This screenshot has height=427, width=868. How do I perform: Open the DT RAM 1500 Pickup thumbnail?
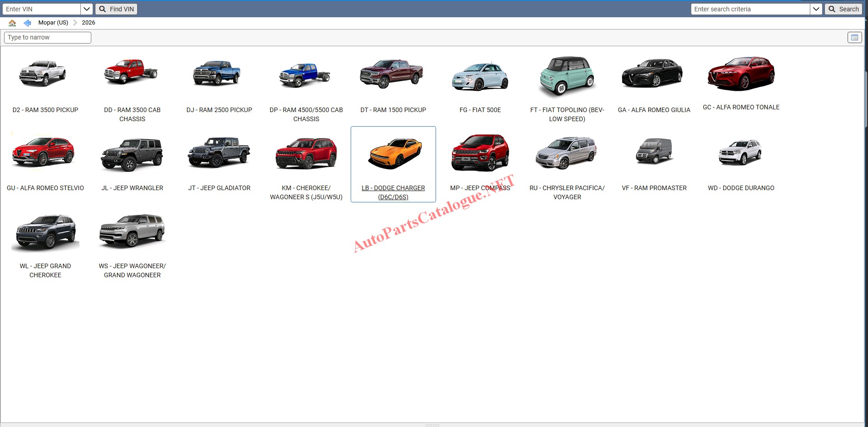pos(392,73)
